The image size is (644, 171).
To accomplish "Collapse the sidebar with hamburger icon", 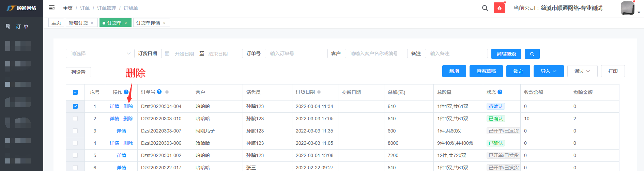I will [x=52, y=8].
